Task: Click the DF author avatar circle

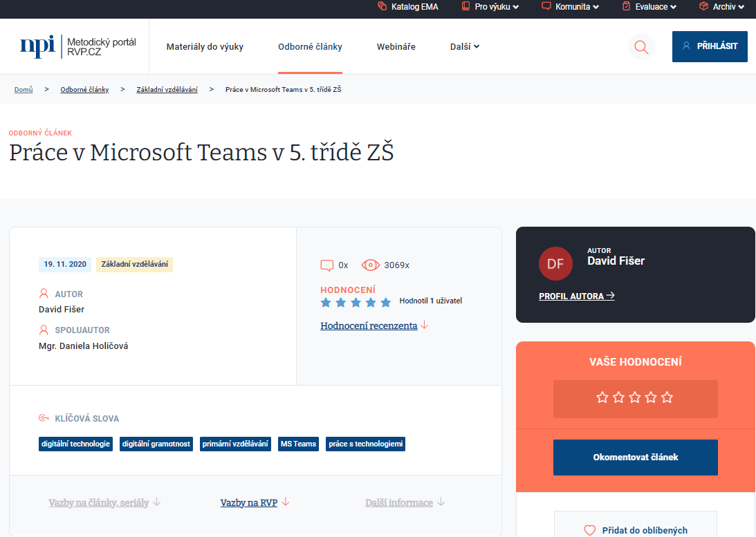Action: (x=555, y=263)
